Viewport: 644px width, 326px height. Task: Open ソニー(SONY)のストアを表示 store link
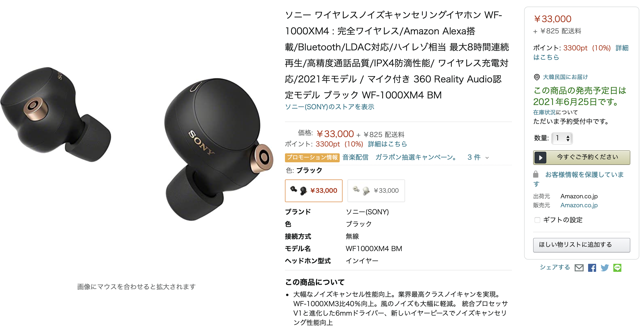point(330,107)
